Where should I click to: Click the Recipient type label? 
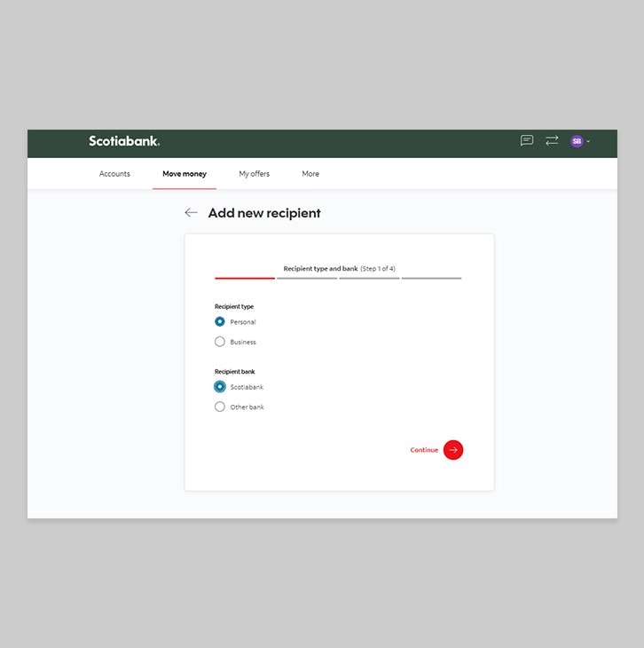(x=234, y=306)
